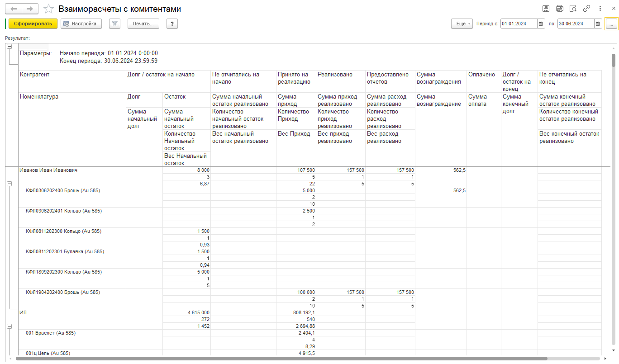Viewport: 619px width, 364px height.
Task: Select the ИП contractor row
Action: [24, 312]
